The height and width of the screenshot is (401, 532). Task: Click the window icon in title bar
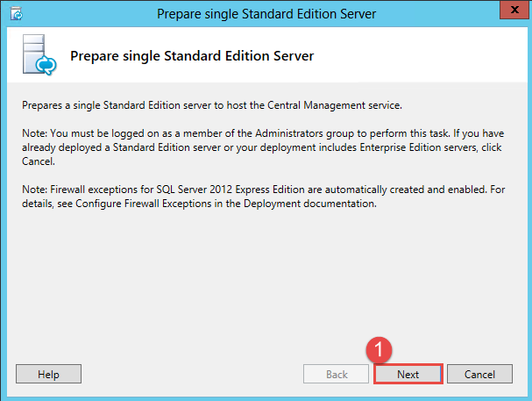click(x=16, y=13)
